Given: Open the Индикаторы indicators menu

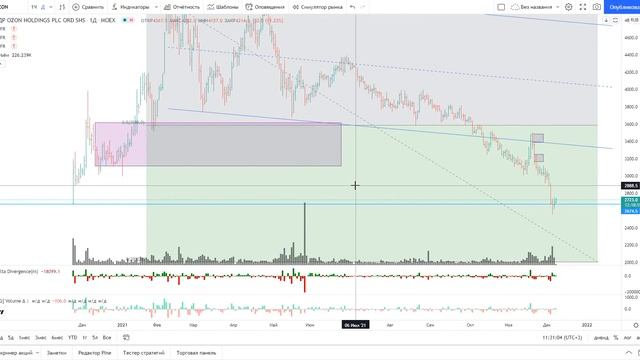Looking at the screenshot, I should coord(130,7).
